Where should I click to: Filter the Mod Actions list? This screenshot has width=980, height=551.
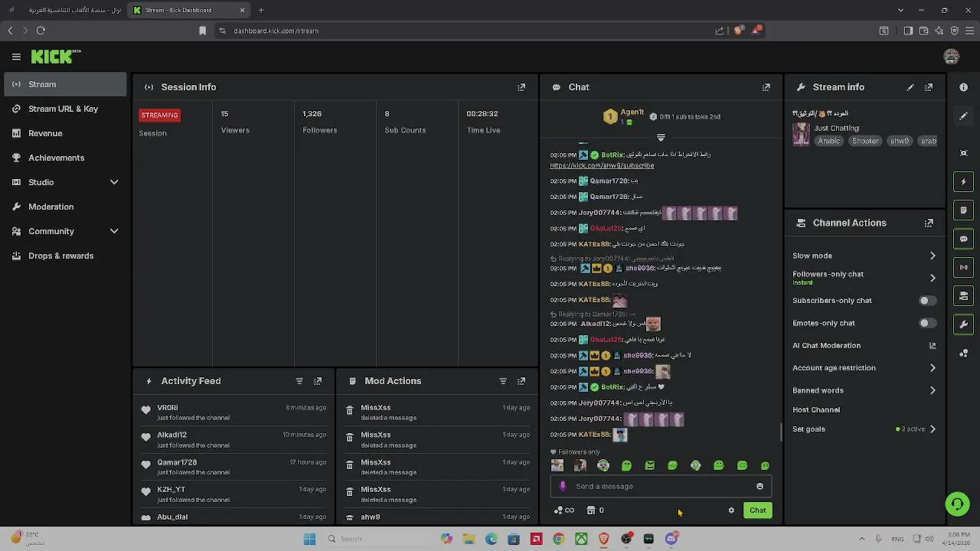tap(503, 381)
